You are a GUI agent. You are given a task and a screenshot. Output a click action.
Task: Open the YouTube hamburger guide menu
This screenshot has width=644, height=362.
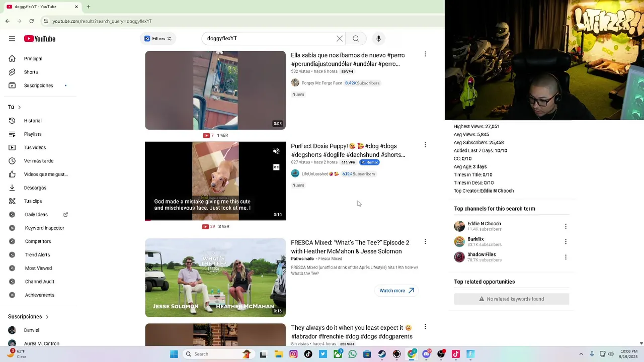tap(12, 39)
